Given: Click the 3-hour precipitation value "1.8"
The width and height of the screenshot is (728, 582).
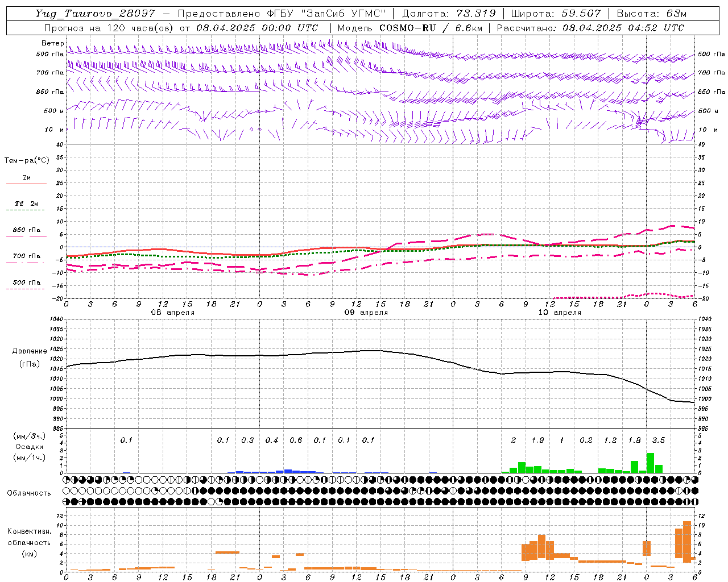Looking at the screenshot, I should [634, 440].
